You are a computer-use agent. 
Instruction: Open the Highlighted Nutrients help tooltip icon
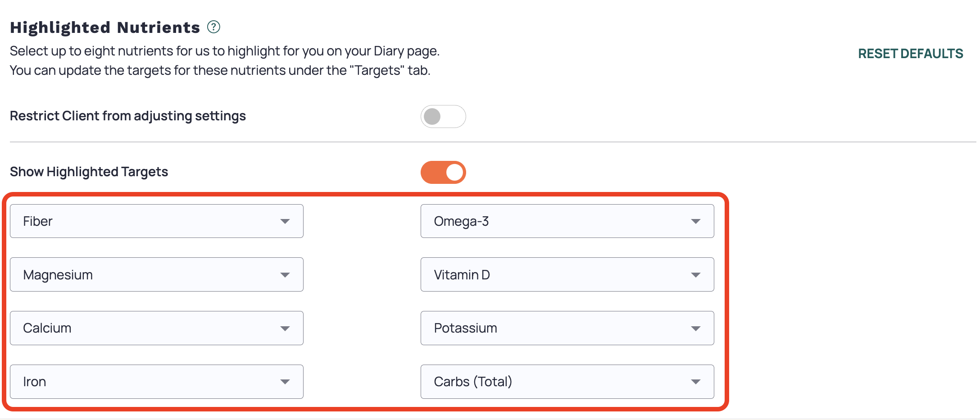pos(213,27)
